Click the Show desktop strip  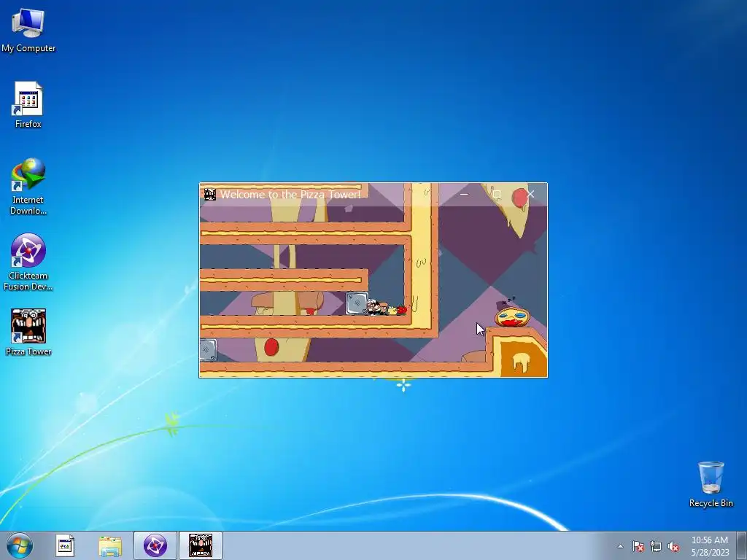coord(742,545)
